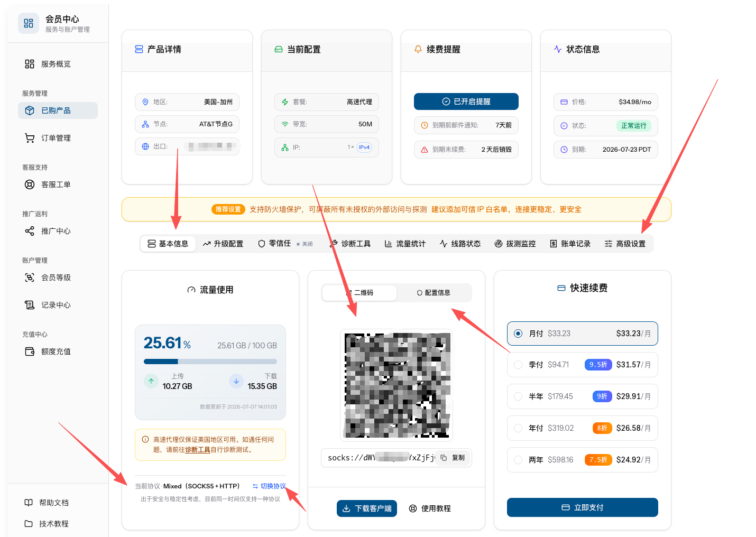Click the 会员等级 icon in sidebar
The width and height of the screenshot is (756, 537).
[x=30, y=277]
